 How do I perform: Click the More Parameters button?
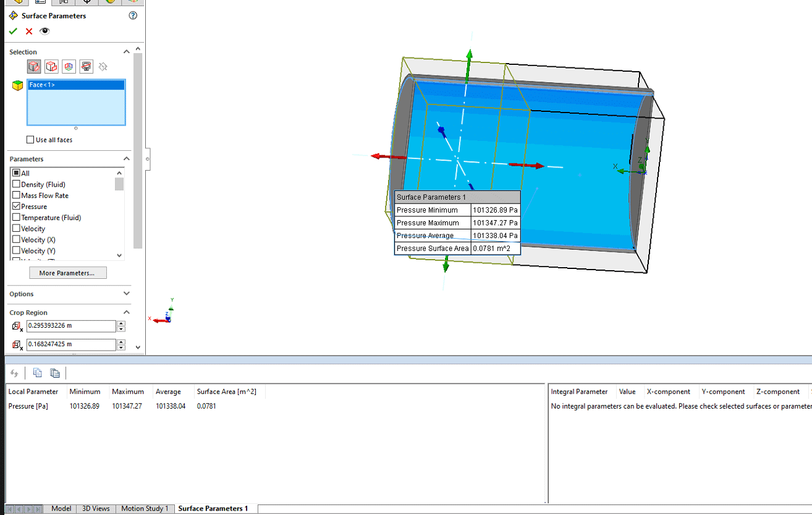coord(67,273)
